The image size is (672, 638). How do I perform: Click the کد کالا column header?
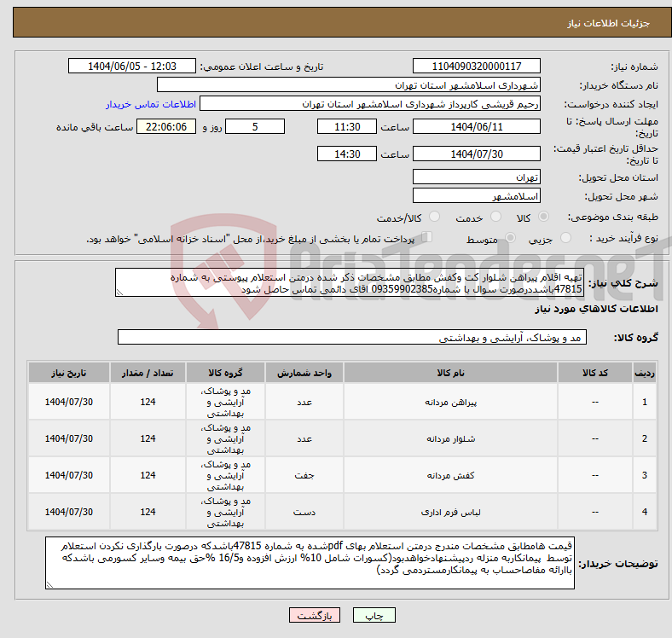(595, 373)
